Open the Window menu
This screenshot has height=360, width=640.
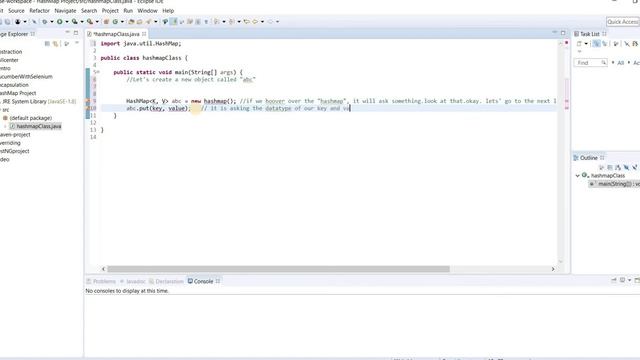[x=147, y=11]
